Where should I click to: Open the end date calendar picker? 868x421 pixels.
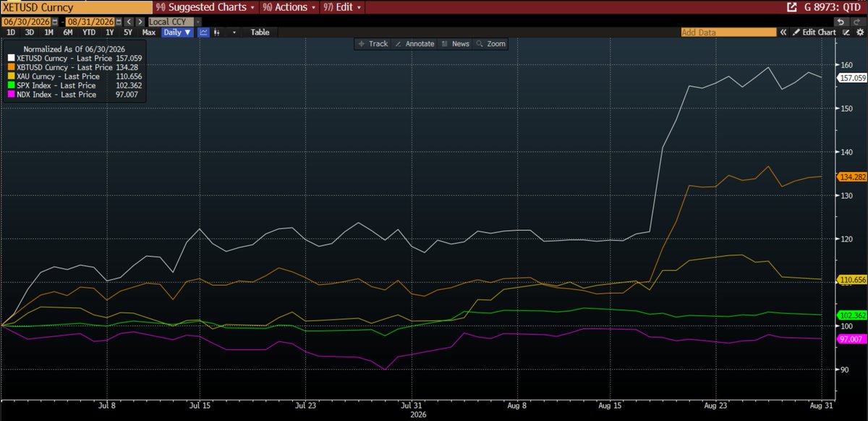pos(118,22)
